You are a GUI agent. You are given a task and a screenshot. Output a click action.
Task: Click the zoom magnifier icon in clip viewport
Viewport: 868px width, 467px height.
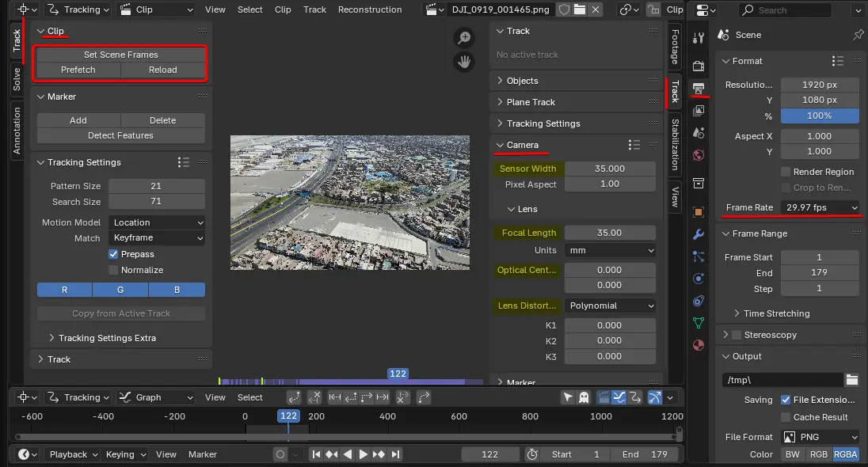coord(464,38)
